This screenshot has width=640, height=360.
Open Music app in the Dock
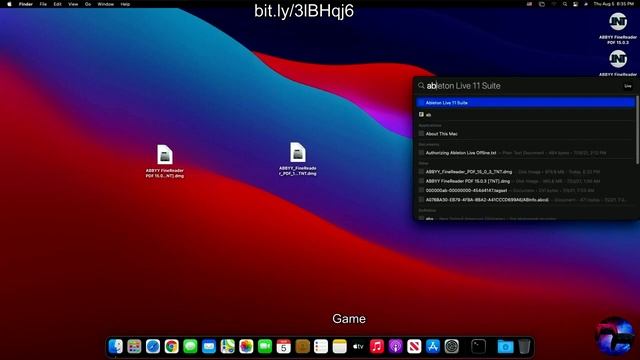(x=377, y=347)
